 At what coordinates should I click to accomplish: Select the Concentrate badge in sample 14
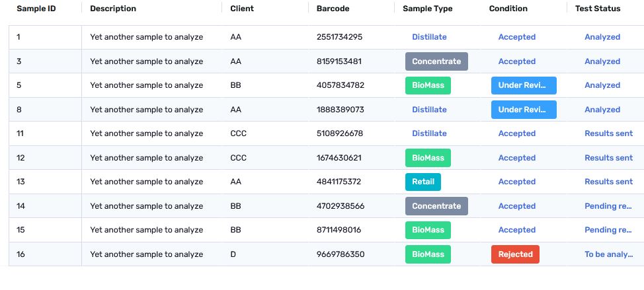tap(436, 206)
